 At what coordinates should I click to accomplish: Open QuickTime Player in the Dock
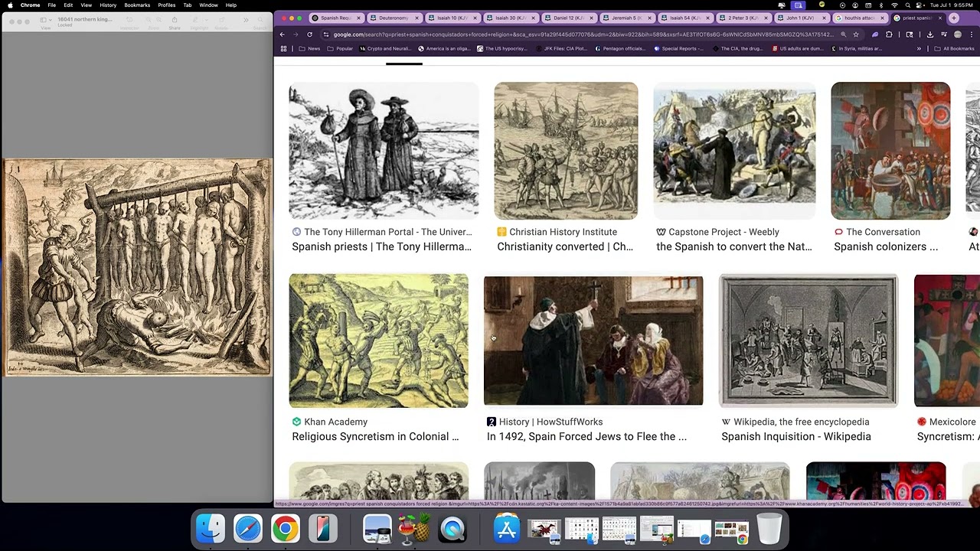[452, 529]
